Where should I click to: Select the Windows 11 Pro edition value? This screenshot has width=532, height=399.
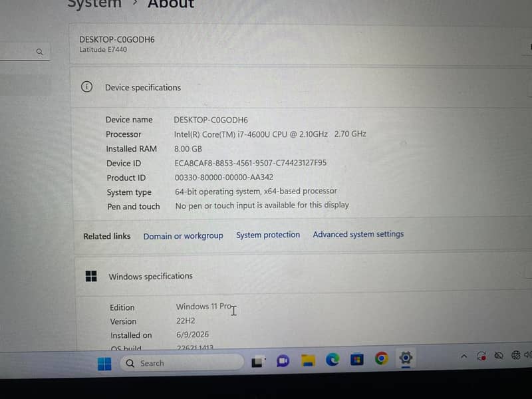click(x=203, y=307)
